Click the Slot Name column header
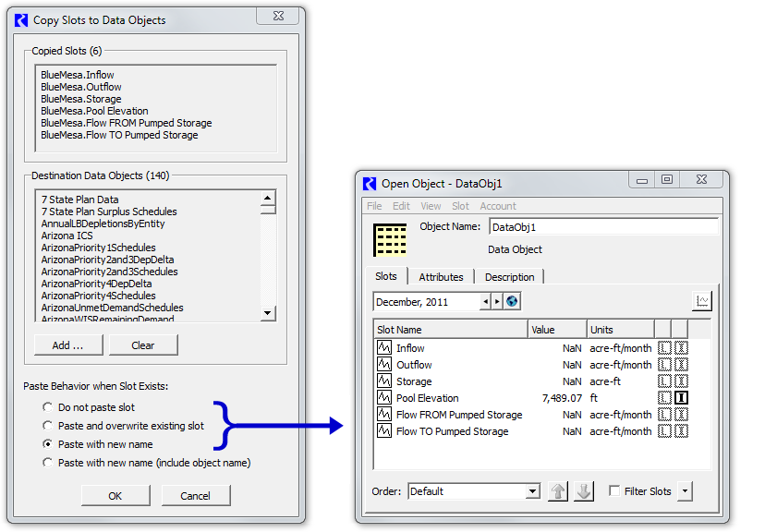This screenshot has width=777, height=532. point(450,330)
